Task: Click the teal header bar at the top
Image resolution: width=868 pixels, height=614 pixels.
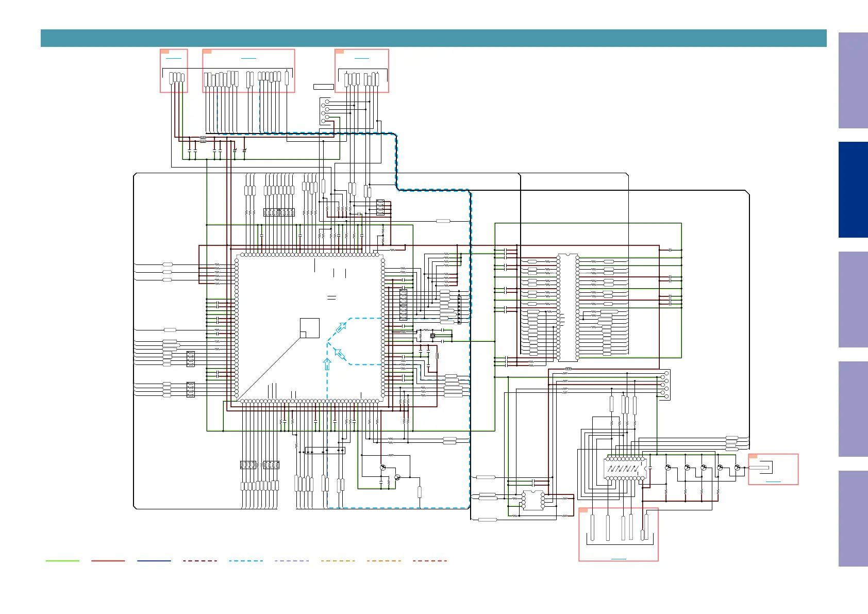Action: click(433, 38)
